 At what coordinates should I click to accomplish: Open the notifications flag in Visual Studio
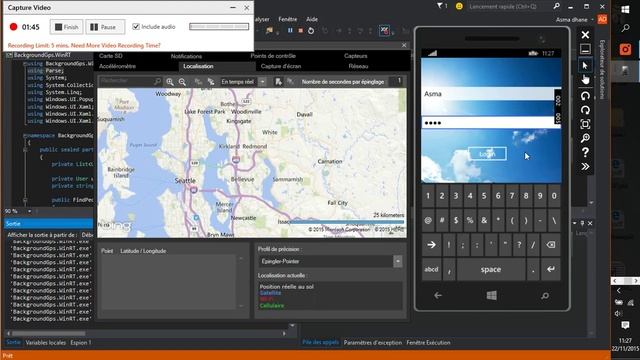tap(441, 6)
